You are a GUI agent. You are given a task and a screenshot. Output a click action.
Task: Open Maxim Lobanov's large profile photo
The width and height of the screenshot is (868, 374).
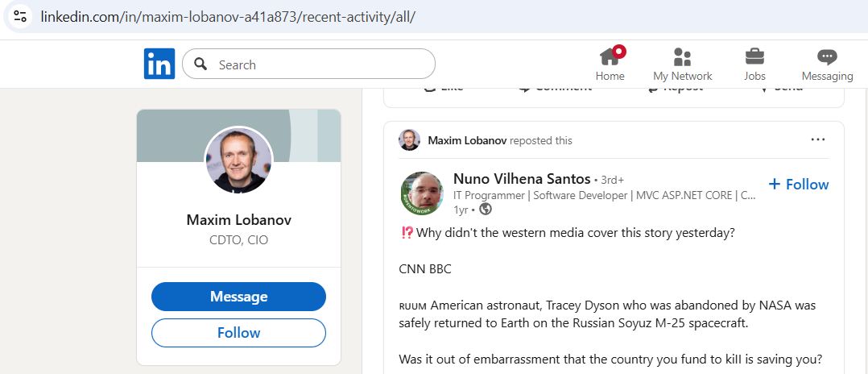click(239, 160)
